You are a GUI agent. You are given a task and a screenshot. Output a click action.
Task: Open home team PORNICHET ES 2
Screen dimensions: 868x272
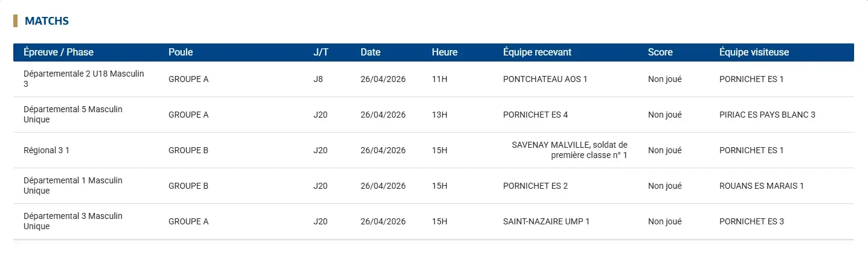[535, 186]
